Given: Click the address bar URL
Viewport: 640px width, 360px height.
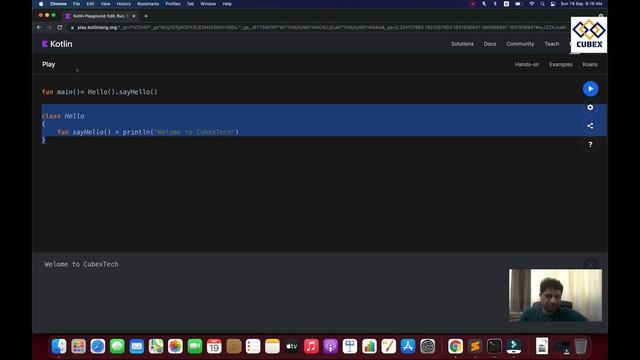Looking at the screenshot, I should tap(318, 27).
